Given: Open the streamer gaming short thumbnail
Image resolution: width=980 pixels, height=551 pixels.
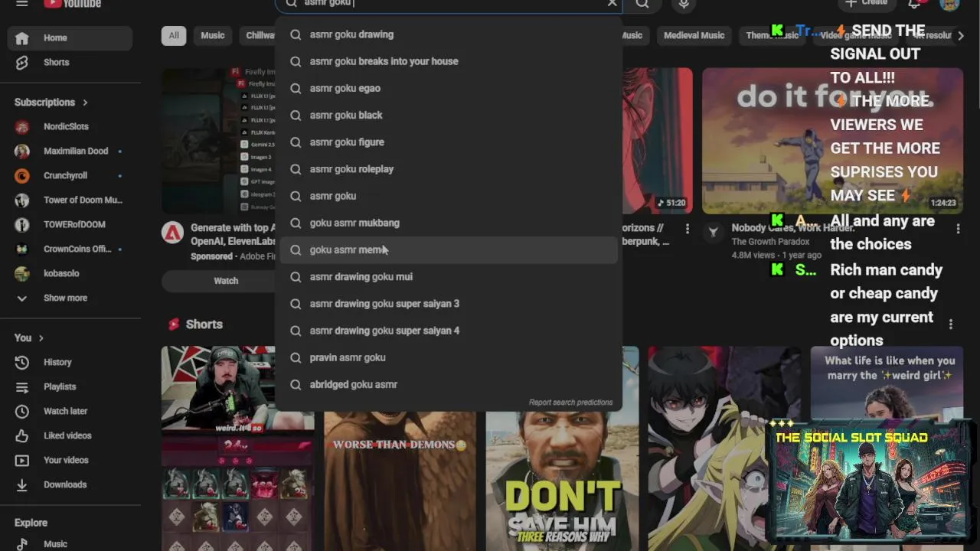Looking at the screenshot, I should click(237, 448).
